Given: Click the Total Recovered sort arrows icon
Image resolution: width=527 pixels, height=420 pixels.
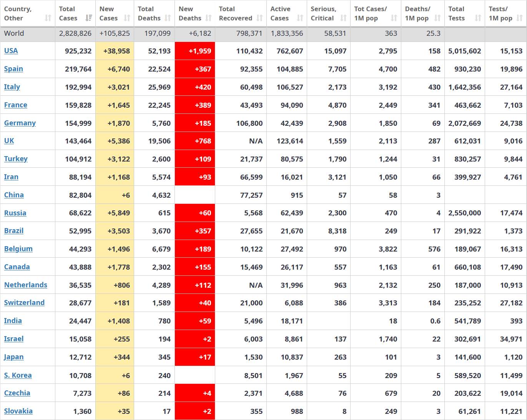Looking at the screenshot, I should [260, 18].
